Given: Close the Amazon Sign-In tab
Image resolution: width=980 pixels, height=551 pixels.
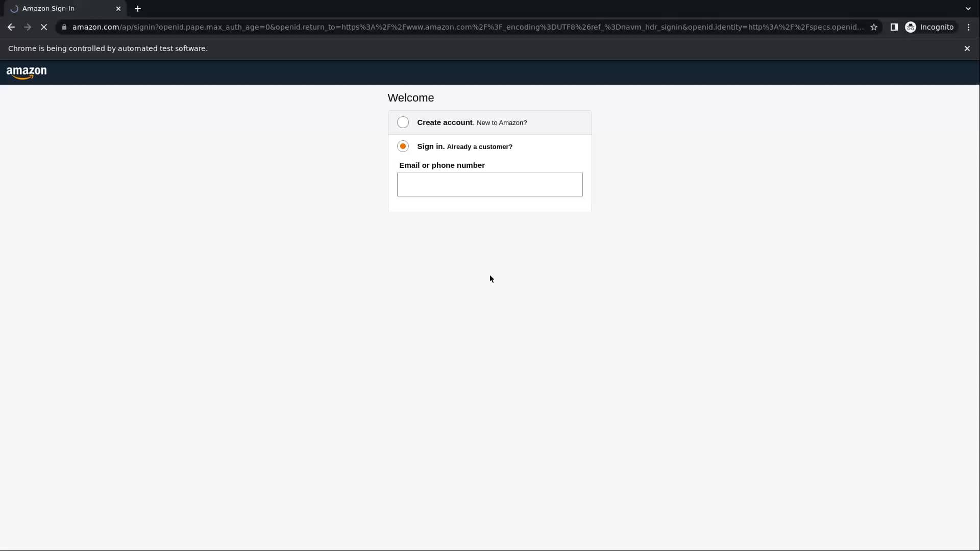Looking at the screenshot, I should (118, 9).
